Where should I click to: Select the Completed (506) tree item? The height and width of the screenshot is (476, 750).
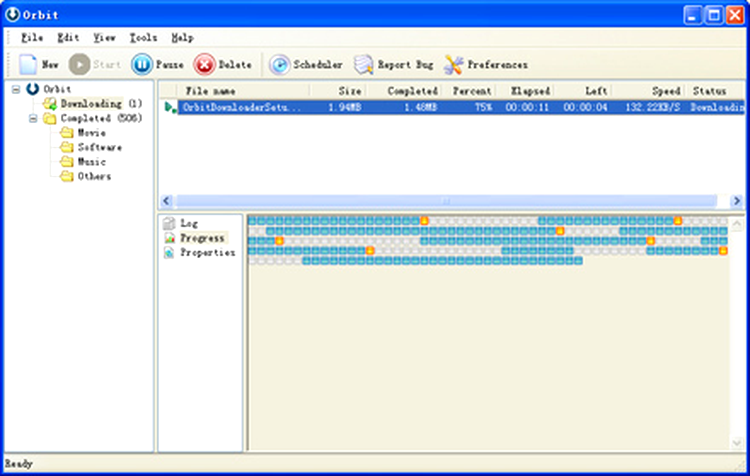[x=101, y=118]
